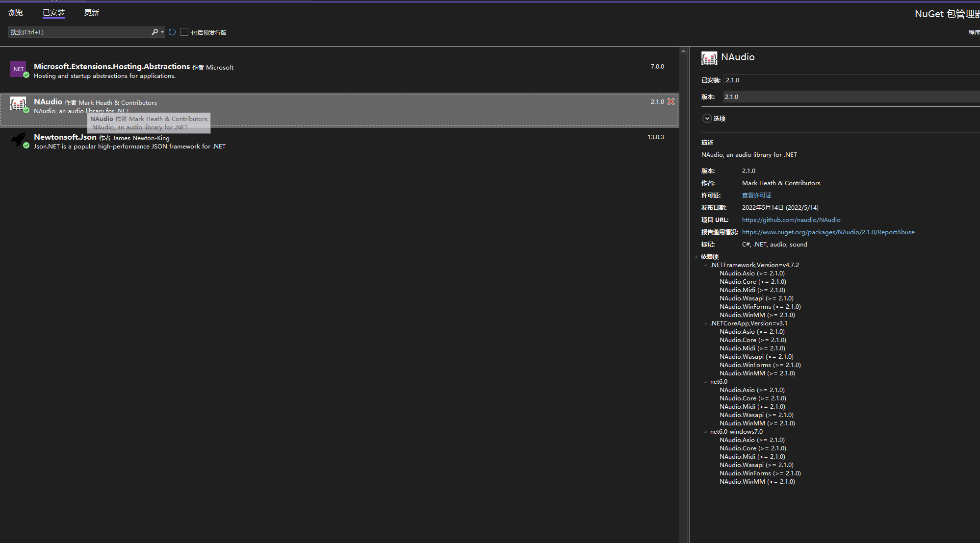Enable the include prerelease checkbox

(184, 32)
